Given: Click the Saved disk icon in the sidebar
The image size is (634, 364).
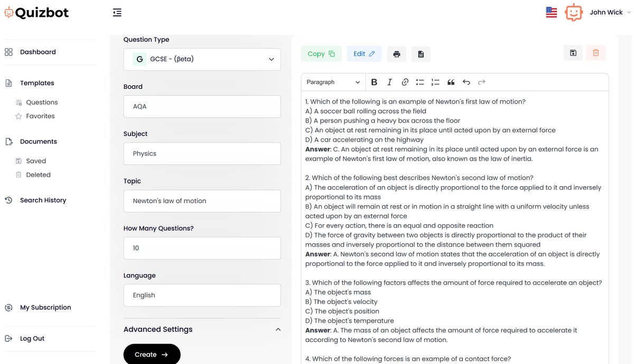Looking at the screenshot, I should click(x=18, y=161).
